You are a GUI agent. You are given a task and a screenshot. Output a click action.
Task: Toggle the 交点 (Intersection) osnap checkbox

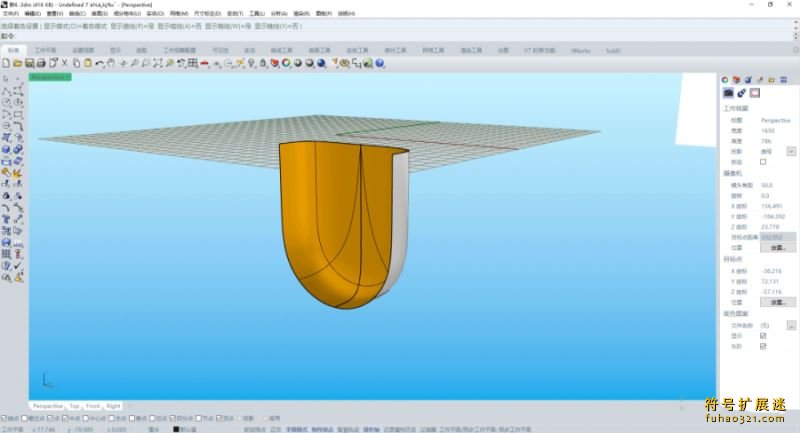tap(112, 419)
